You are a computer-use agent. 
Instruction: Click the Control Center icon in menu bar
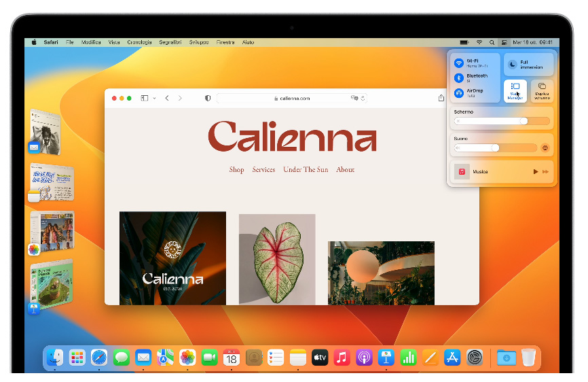coord(504,42)
